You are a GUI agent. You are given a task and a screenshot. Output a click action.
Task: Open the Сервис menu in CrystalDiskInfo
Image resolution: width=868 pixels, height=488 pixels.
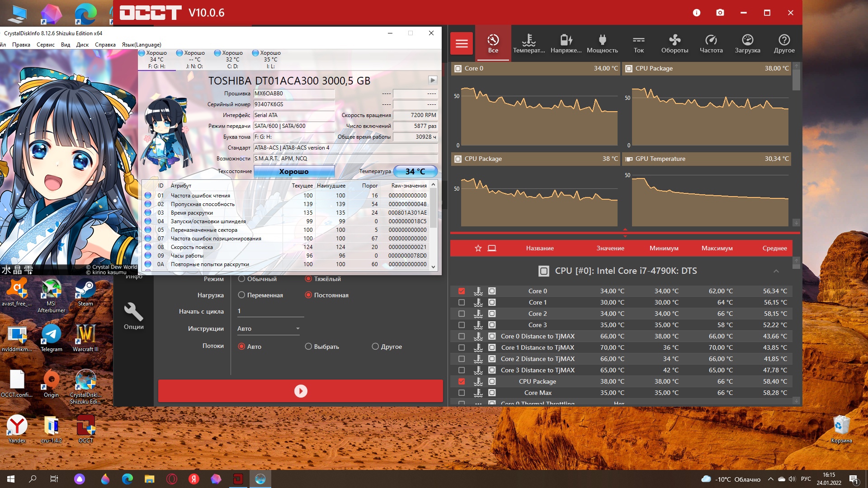coord(45,45)
